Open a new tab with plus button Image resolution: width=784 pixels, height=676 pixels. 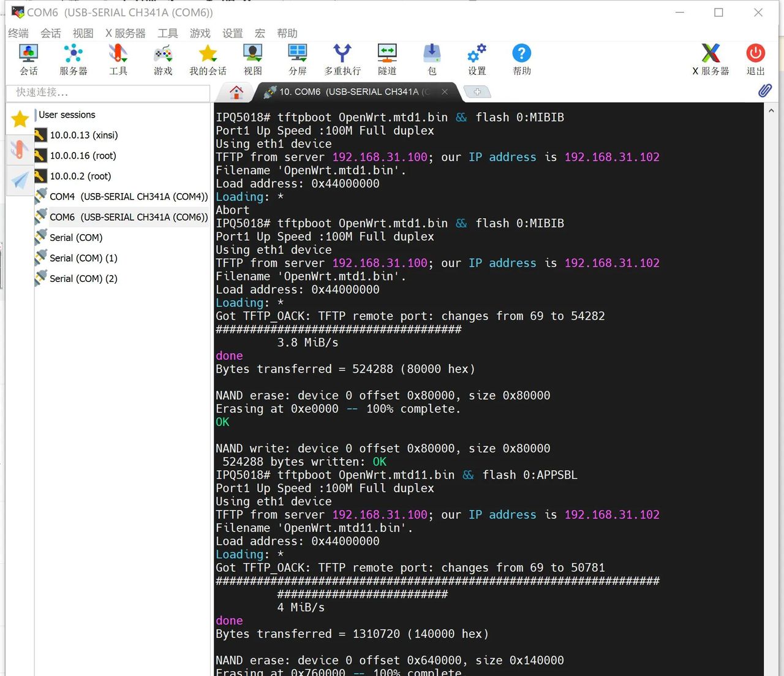[477, 92]
